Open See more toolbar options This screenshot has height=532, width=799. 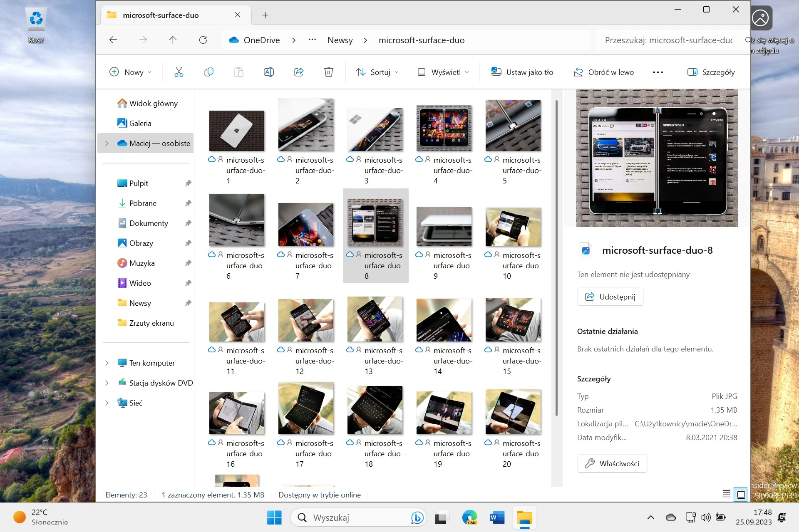[x=658, y=72]
